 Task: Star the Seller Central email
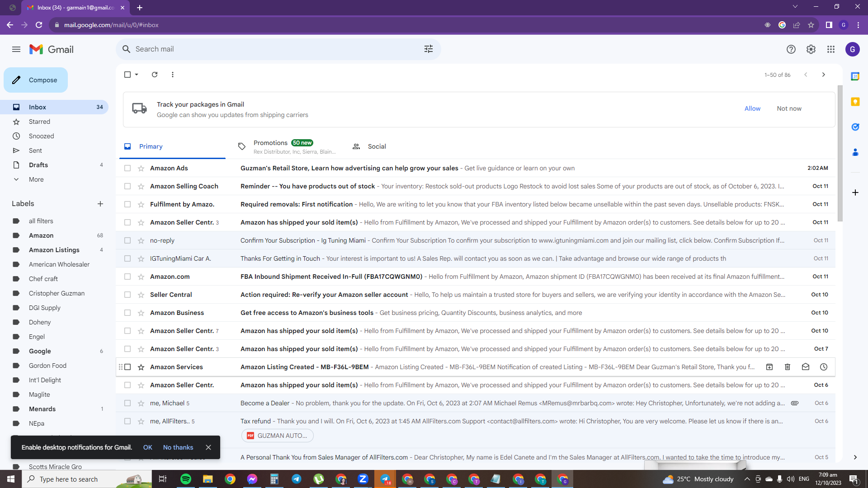[x=141, y=295]
